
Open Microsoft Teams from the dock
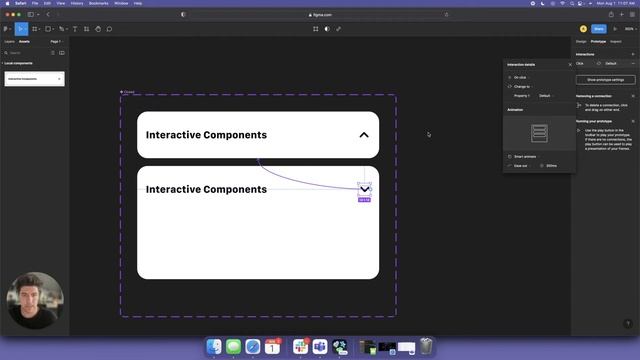320,347
